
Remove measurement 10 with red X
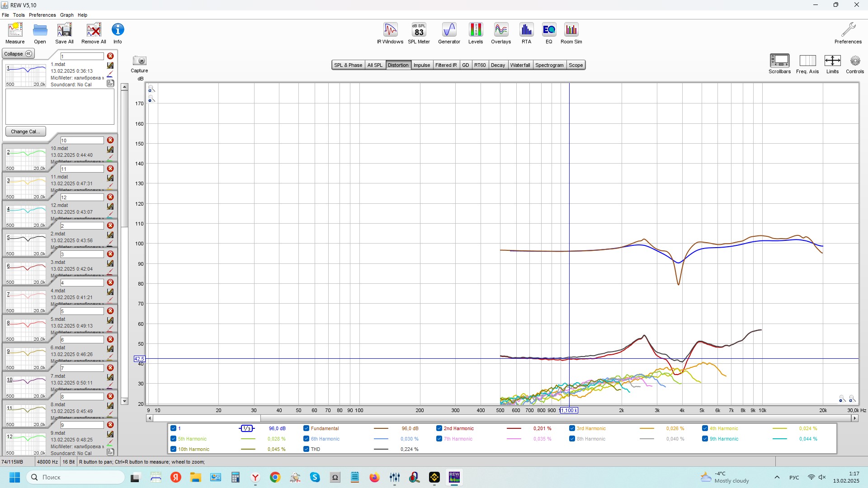110,140
